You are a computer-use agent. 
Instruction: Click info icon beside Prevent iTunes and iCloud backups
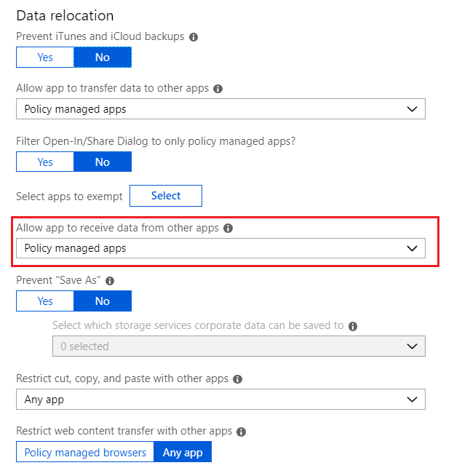coord(194,37)
